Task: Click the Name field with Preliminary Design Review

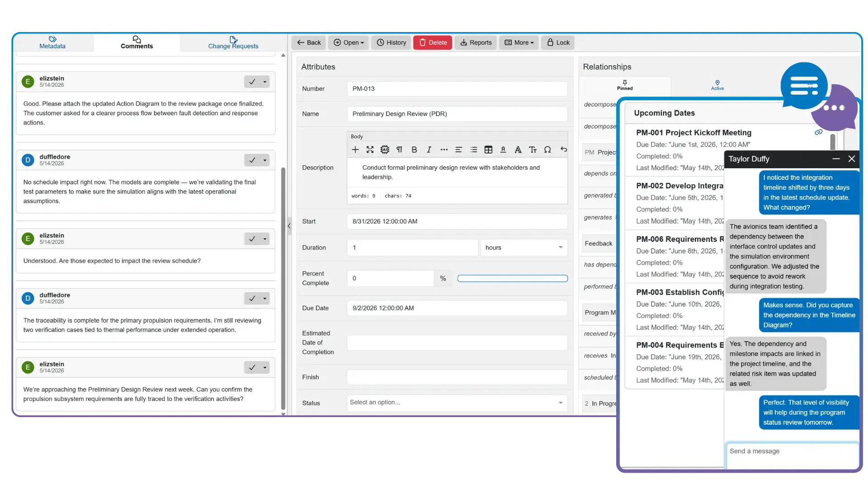Action: tap(457, 114)
